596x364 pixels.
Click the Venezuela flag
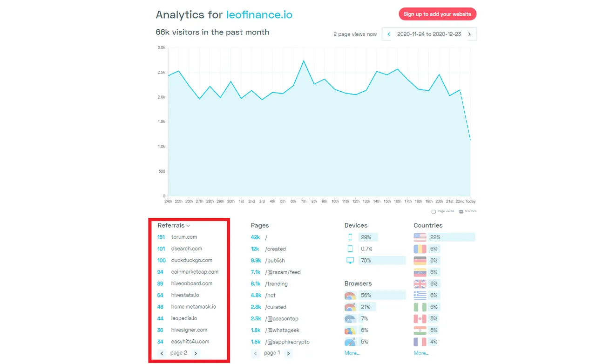[420, 272]
